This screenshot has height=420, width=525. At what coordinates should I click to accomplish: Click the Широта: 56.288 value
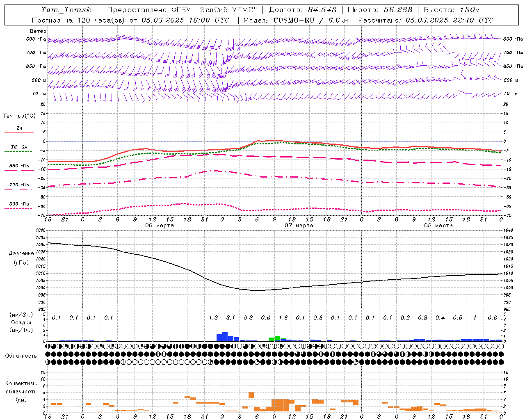click(x=380, y=10)
